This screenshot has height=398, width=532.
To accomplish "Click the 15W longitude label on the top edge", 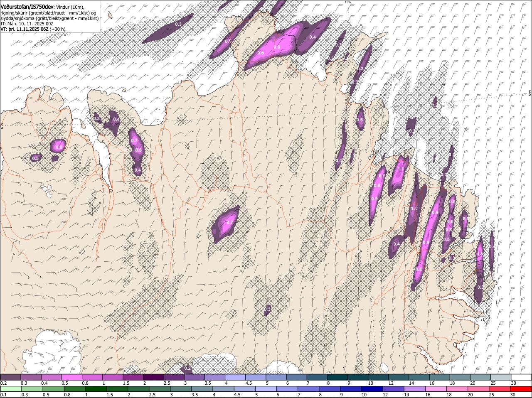I will [348, 2].
